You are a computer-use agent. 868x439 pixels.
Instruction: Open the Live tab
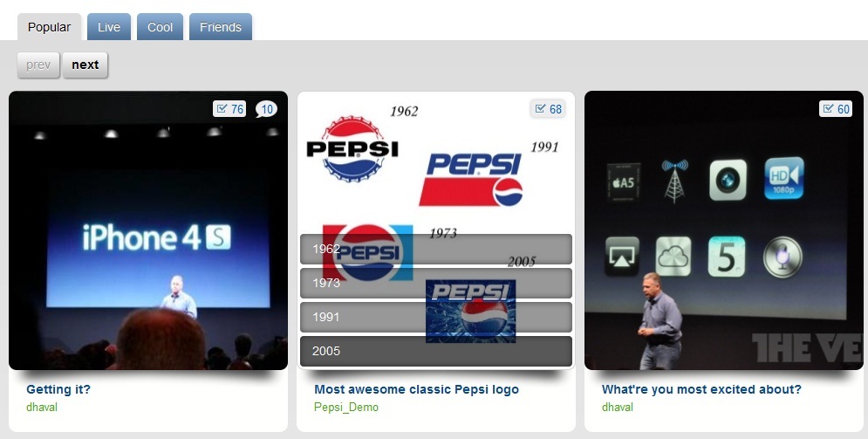(x=108, y=27)
